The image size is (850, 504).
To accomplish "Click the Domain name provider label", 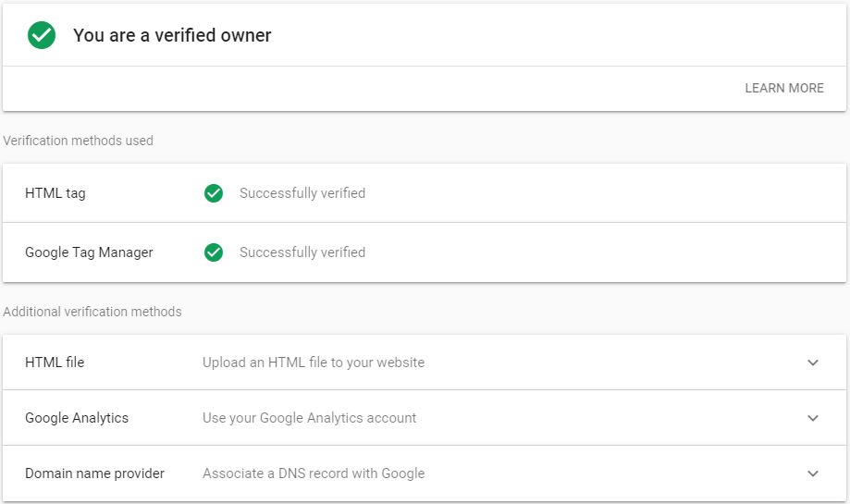I will pyautogui.click(x=94, y=473).
